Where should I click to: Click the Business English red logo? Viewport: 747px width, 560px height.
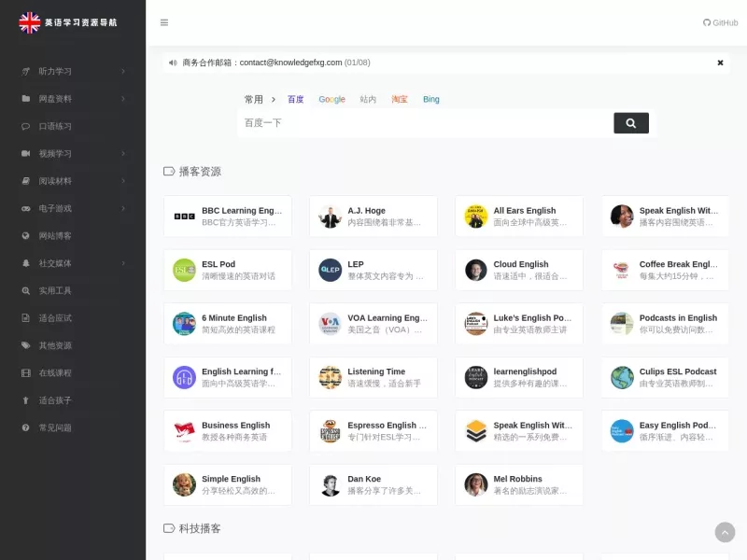[184, 431]
